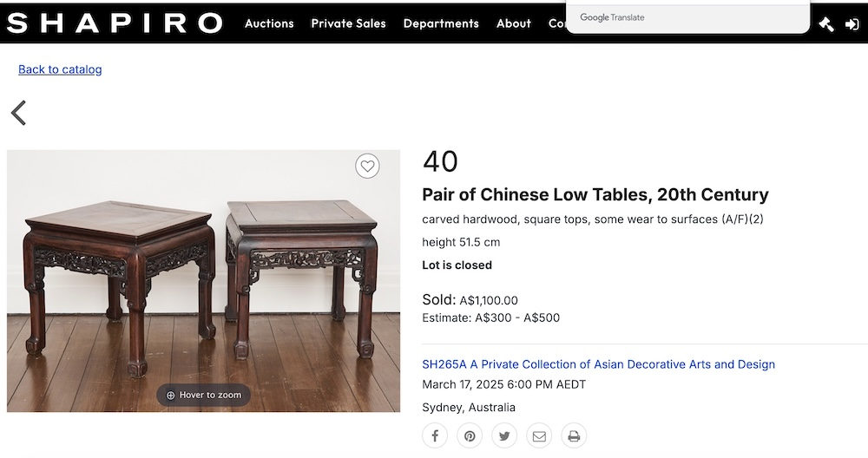Open the partially hidden Contact menu item

(557, 23)
